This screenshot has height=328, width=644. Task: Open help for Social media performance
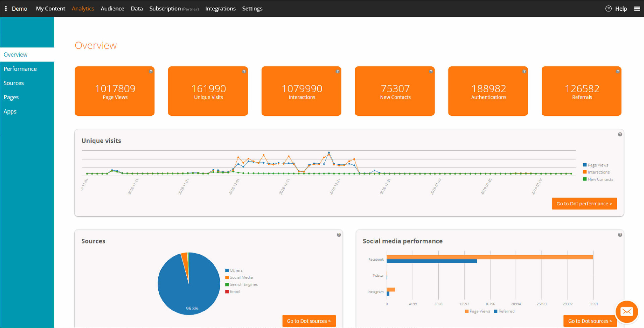pyautogui.click(x=620, y=235)
